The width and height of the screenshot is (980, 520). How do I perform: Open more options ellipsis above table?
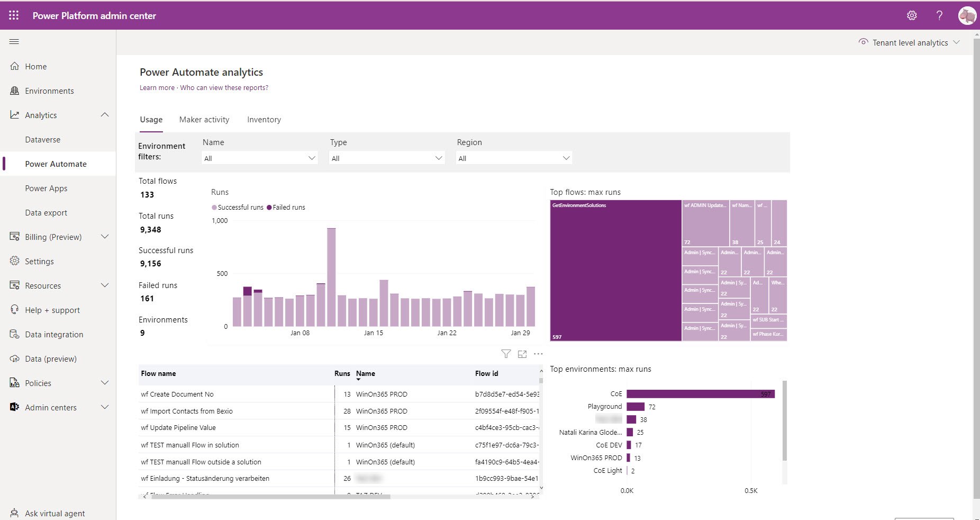[538, 354]
